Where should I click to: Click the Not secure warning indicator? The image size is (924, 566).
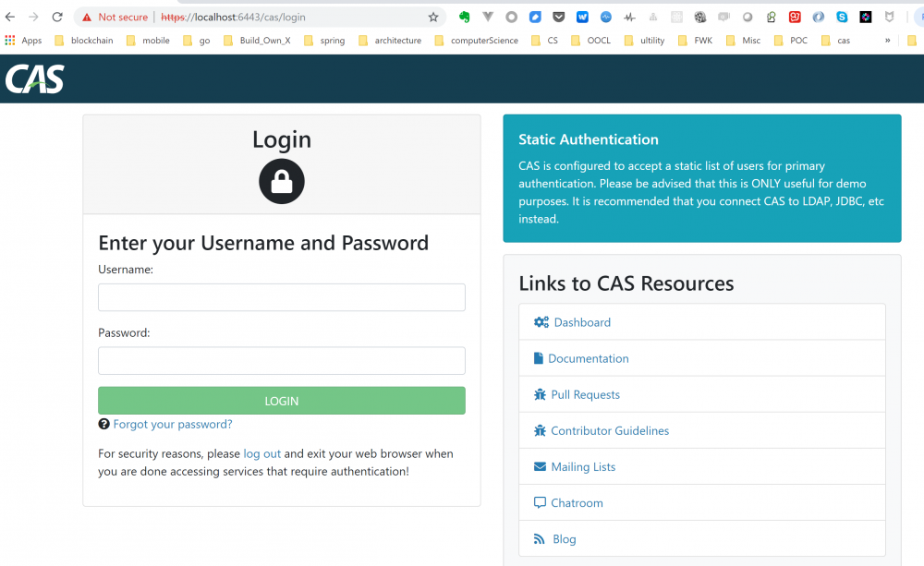coord(114,17)
